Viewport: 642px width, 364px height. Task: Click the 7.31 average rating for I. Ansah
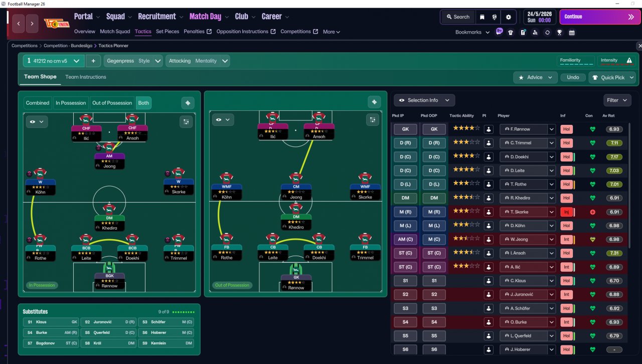click(614, 253)
